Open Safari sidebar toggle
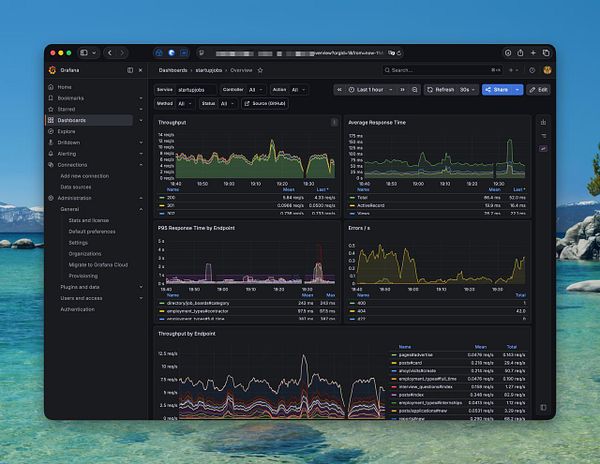600x464 pixels. (84, 53)
